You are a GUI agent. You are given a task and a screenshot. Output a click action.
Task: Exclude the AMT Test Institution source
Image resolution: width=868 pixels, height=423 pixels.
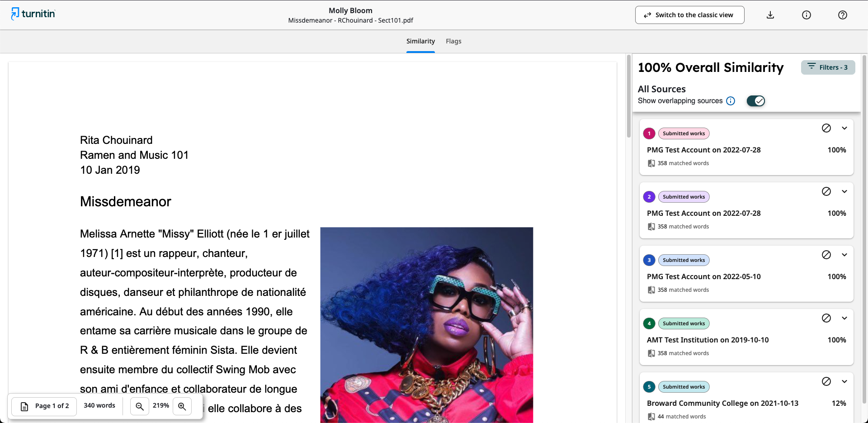[827, 318]
